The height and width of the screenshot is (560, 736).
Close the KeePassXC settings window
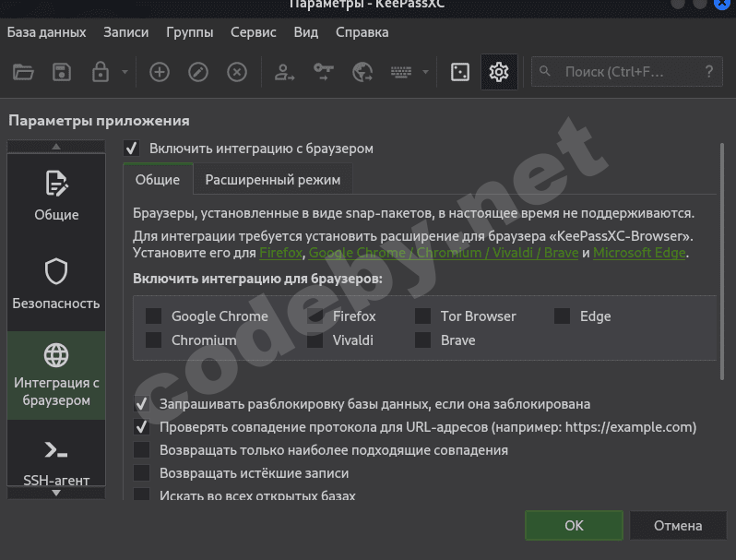[x=722, y=4]
